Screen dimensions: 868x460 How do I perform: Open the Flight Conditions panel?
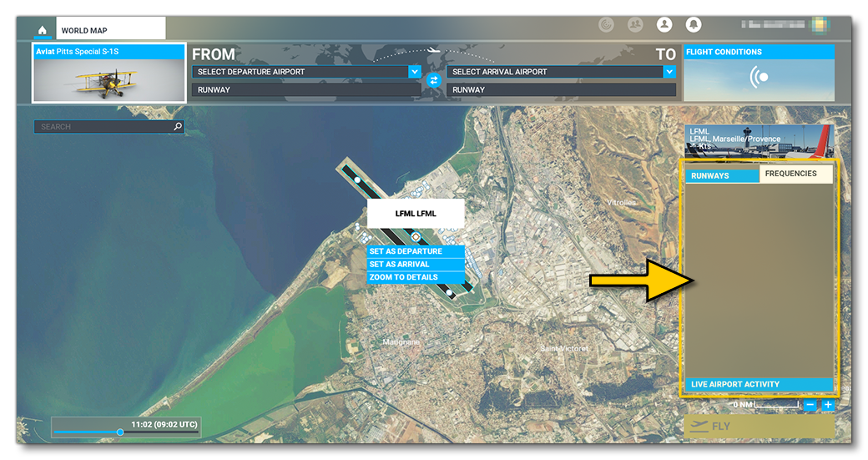click(759, 73)
